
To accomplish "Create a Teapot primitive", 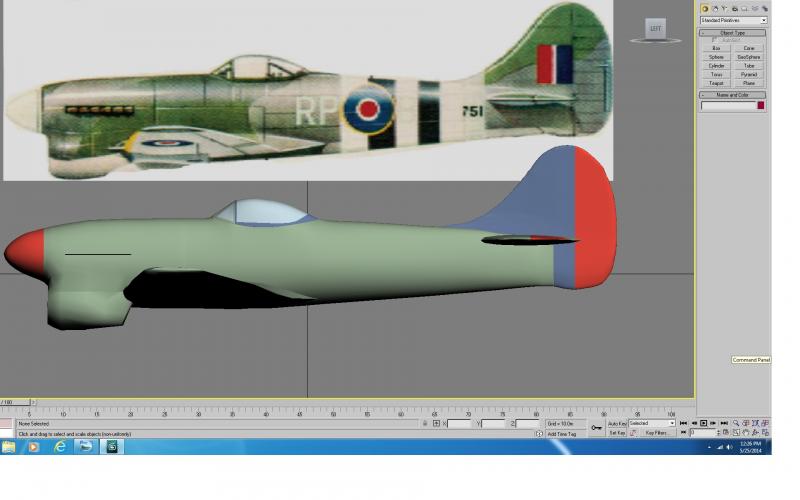I will coord(716,83).
